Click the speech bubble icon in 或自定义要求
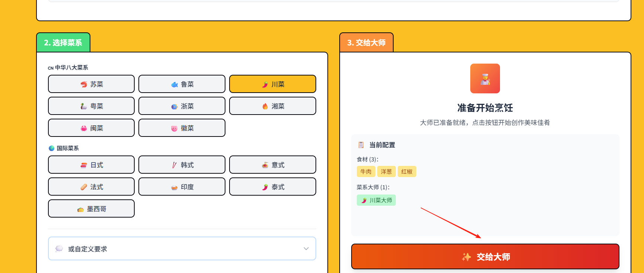The image size is (644, 273). [59, 249]
